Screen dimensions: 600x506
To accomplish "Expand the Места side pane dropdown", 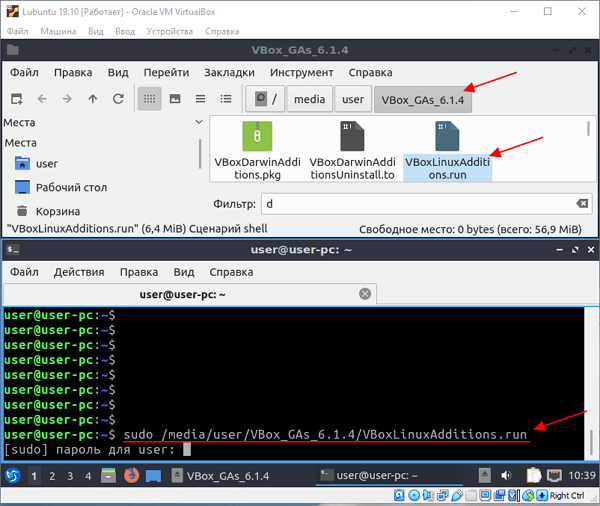I will pos(199,122).
